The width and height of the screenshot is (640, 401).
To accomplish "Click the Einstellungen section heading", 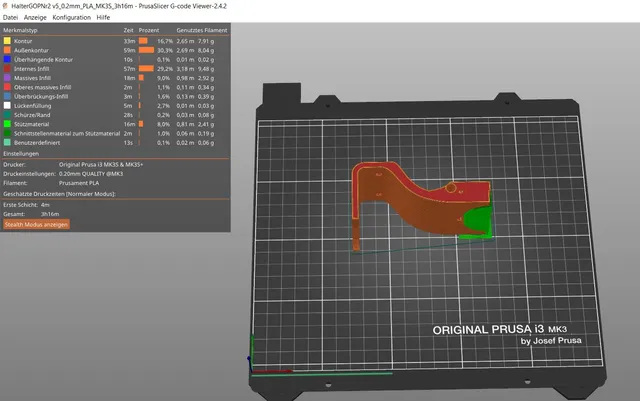I will pyautogui.click(x=21, y=154).
